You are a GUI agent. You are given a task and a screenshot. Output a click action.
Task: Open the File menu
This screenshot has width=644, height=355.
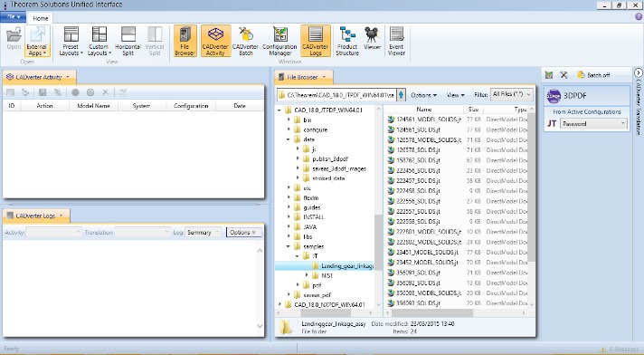pyautogui.click(x=14, y=17)
